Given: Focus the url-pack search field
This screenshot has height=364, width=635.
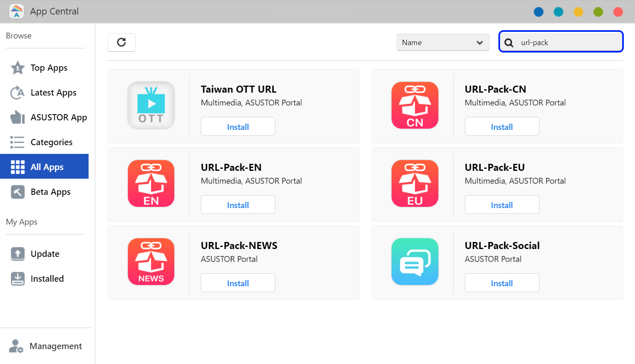Looking at the screenshot, I should pyautogui.click(x=561, y=41).
